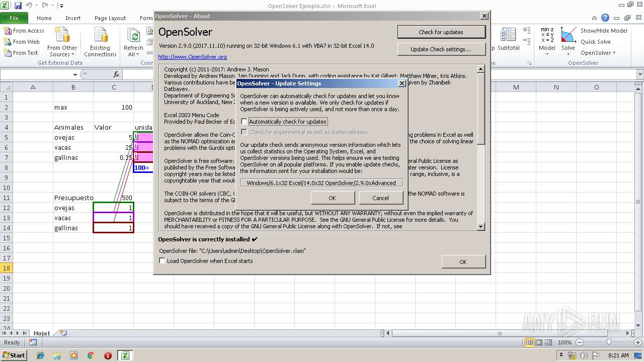Click the zoom slider handle

(x=608, y=342)
